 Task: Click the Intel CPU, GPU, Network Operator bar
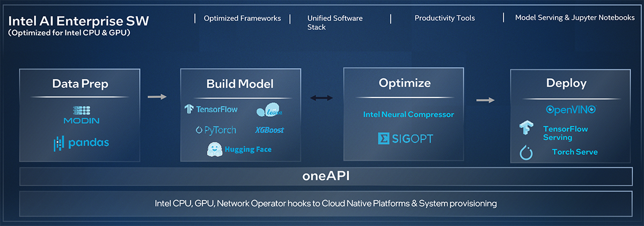click(x=326, y=204)
